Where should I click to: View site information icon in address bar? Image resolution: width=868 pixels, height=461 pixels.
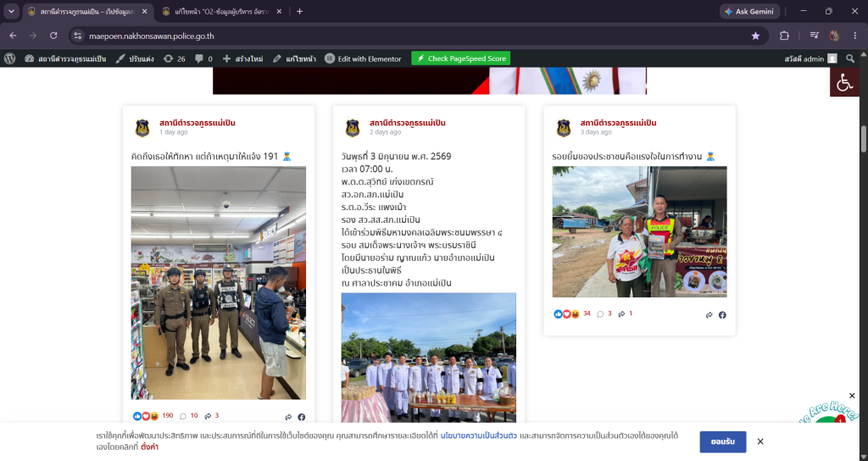coord(78,36)
